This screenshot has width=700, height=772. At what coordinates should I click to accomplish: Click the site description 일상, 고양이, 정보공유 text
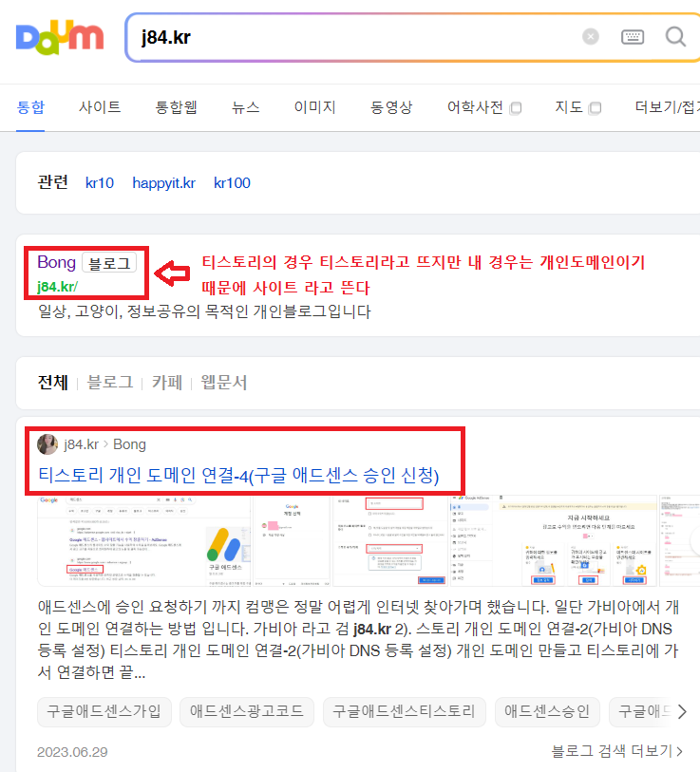point(204,311)
